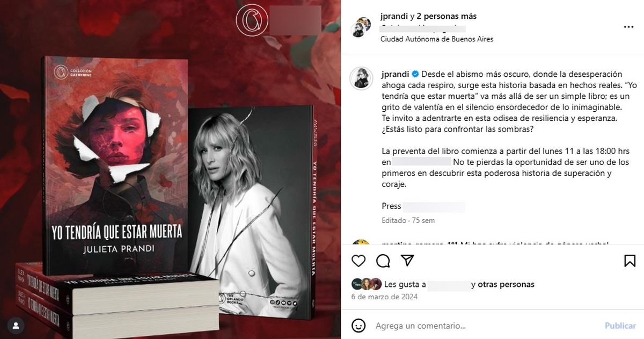644x339 pixels.
Task: Click the Publicar button
Action: [x=620, y=326]
